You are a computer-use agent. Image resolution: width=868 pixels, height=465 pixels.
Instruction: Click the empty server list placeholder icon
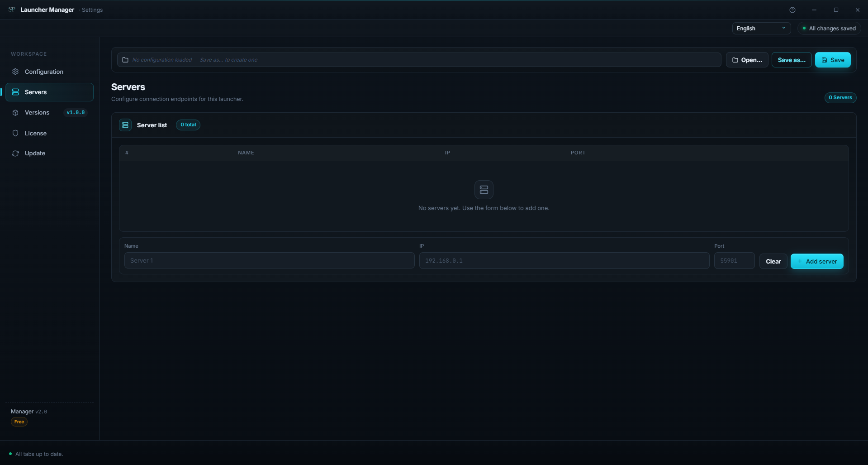(x=484, y=190)
